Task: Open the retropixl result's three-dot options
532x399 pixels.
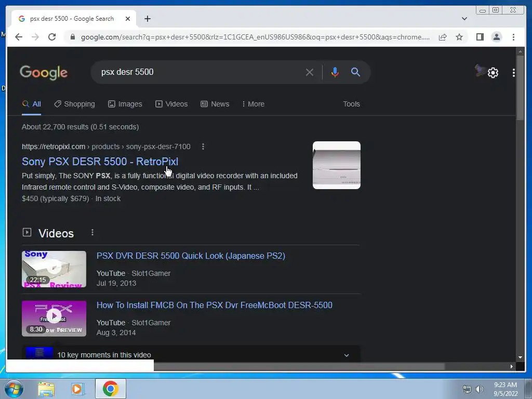Action: point(203,147)
